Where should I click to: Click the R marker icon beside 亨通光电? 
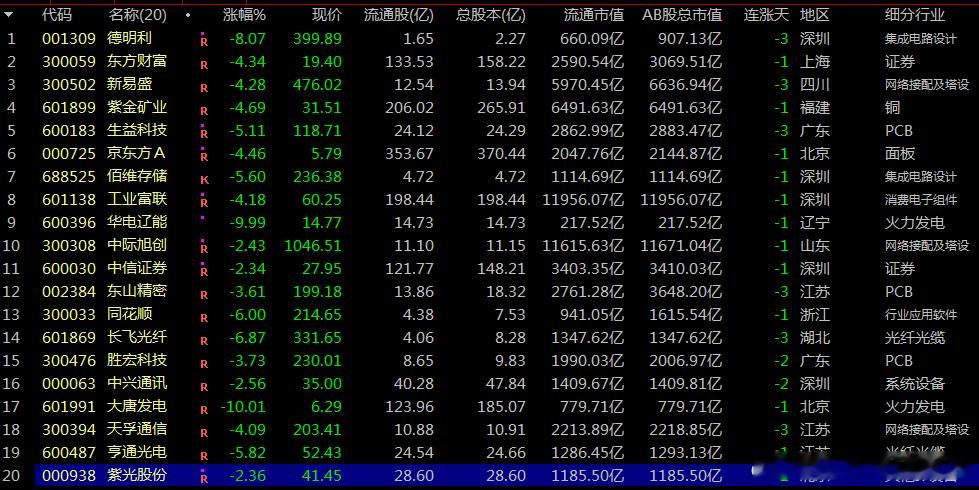(x=204, y=456)
